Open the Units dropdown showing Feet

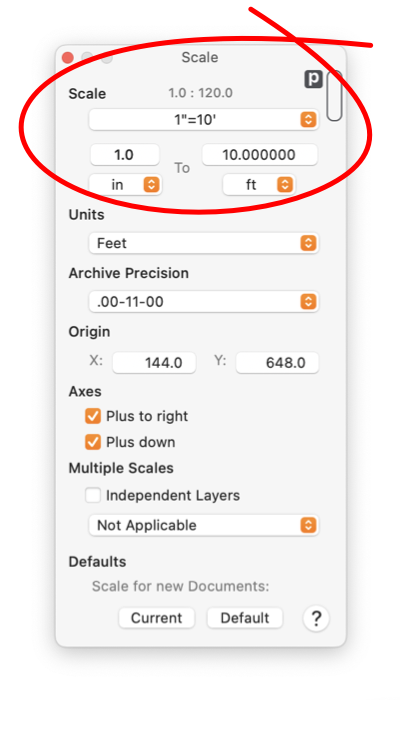[204, 243]
